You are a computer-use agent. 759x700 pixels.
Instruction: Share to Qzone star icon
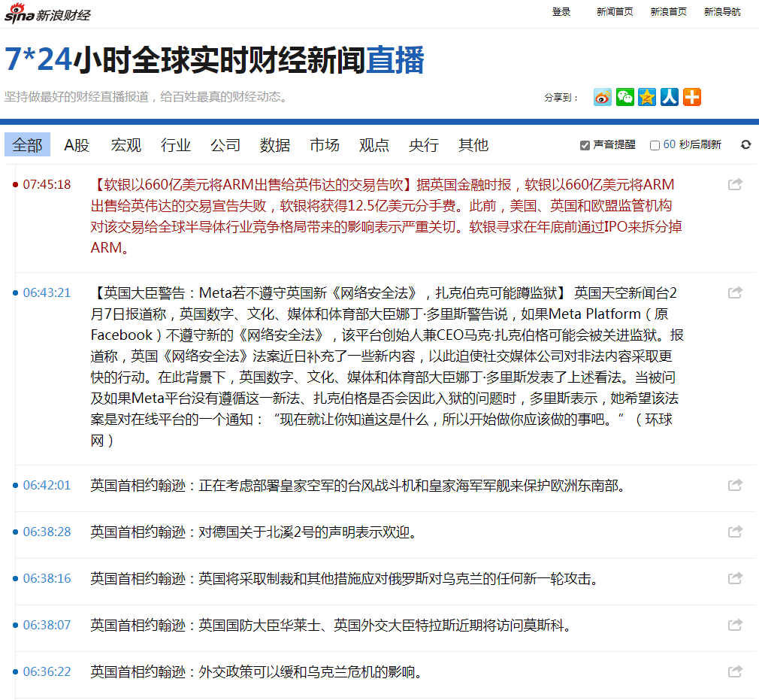647,98
